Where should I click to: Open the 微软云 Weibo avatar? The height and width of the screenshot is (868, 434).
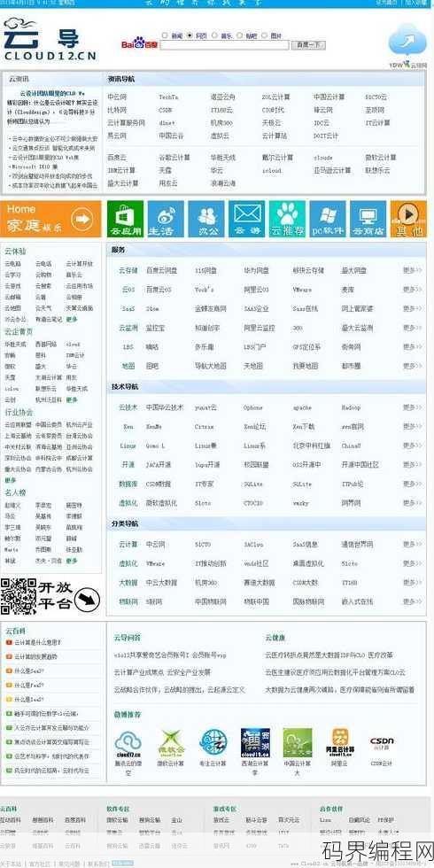coord(171,742)
